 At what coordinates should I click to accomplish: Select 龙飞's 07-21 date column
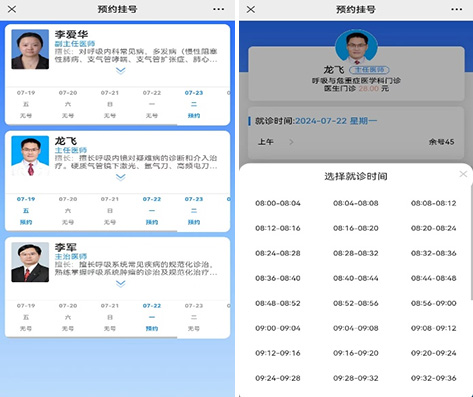coord(110,210)
